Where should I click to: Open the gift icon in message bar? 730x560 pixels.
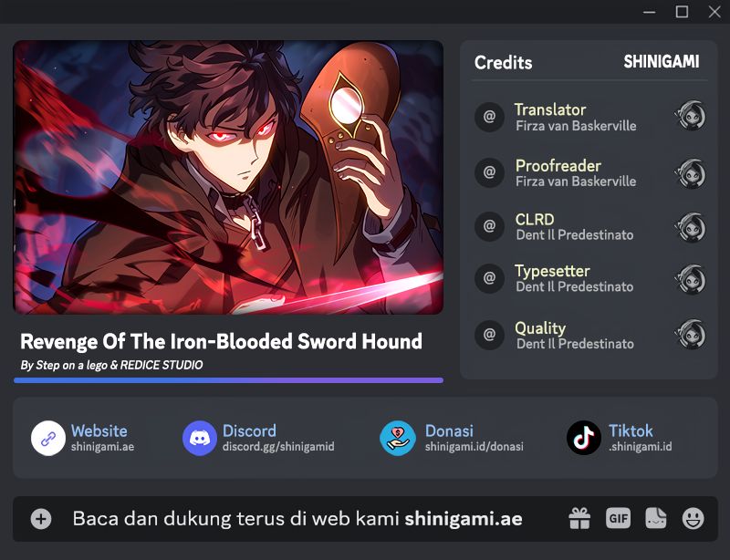tap(579, 519)
